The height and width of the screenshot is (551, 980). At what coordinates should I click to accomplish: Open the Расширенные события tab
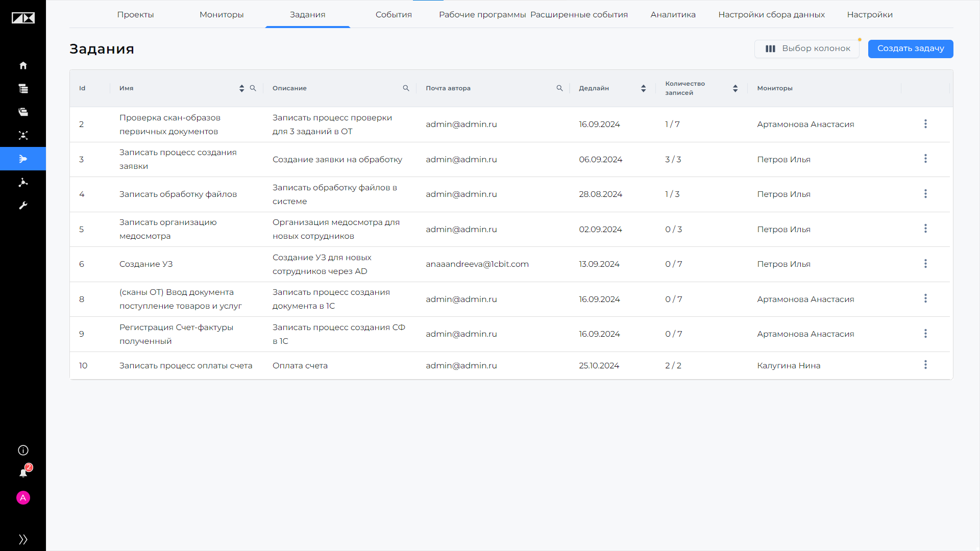click(579, 14)
